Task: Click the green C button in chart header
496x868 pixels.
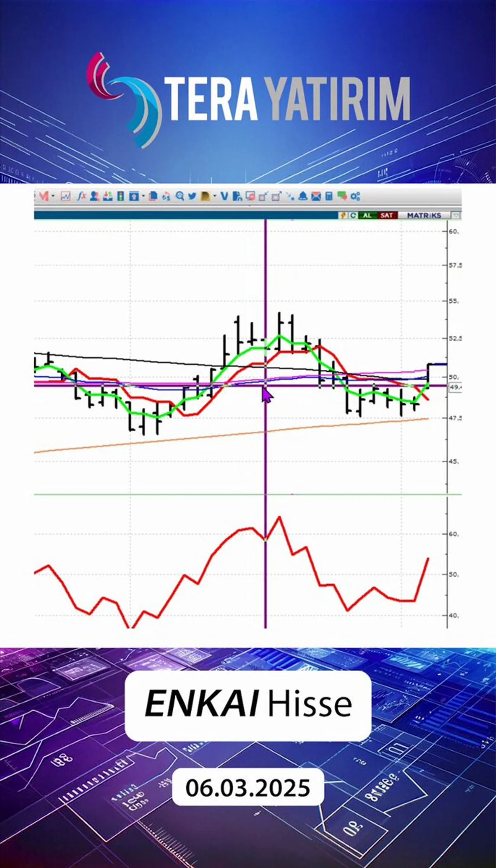Action: coord(353,215)
